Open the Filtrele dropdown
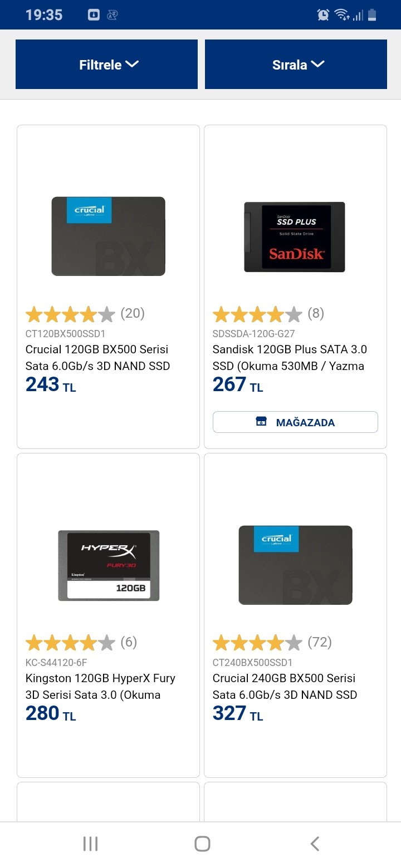 tap(106, 65)
